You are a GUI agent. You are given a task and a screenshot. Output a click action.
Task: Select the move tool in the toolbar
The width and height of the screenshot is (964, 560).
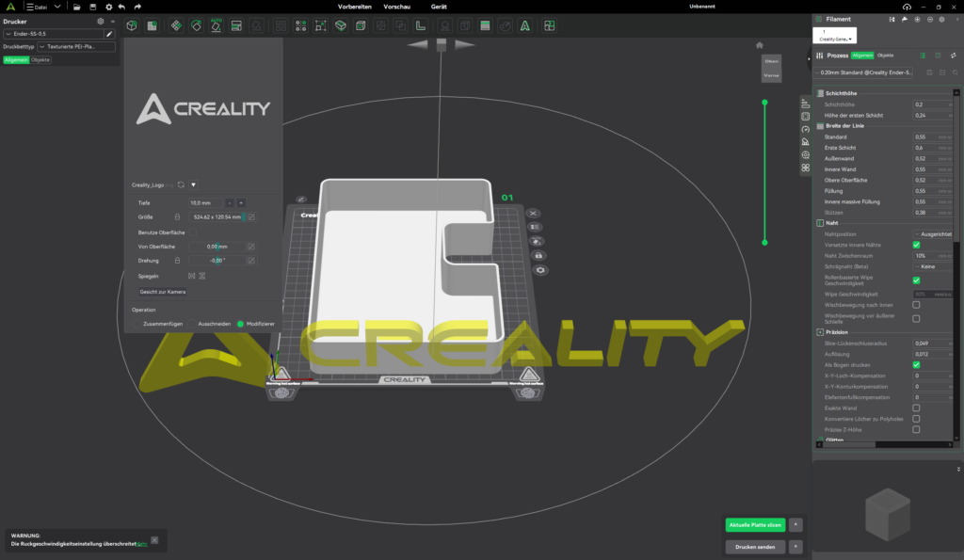click(x=176, y=25)
